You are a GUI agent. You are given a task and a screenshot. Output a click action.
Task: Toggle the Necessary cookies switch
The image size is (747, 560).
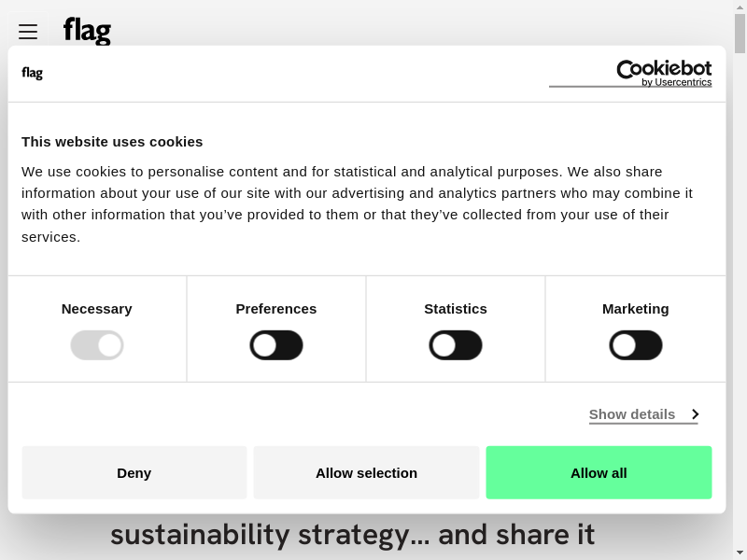point(97,345)
